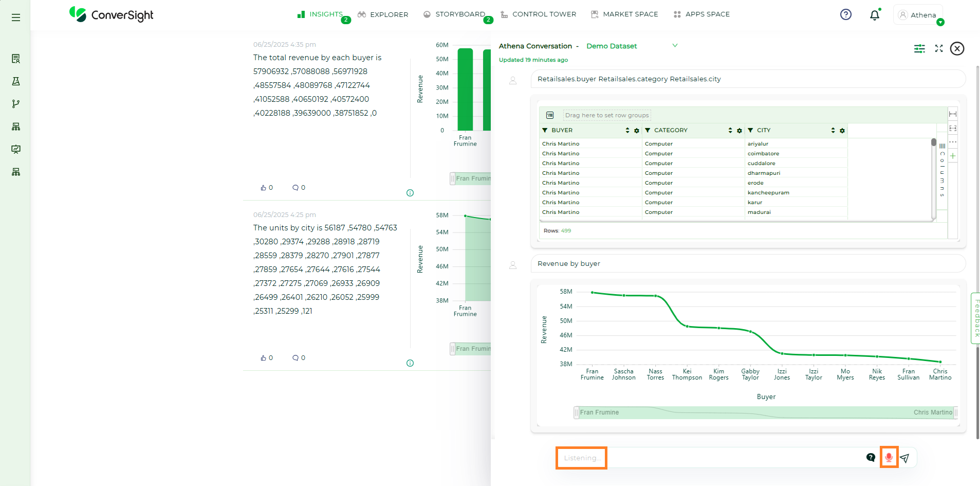Filter the BUYER column
Viewport: 980px width, 486px height.
point(545,131)
